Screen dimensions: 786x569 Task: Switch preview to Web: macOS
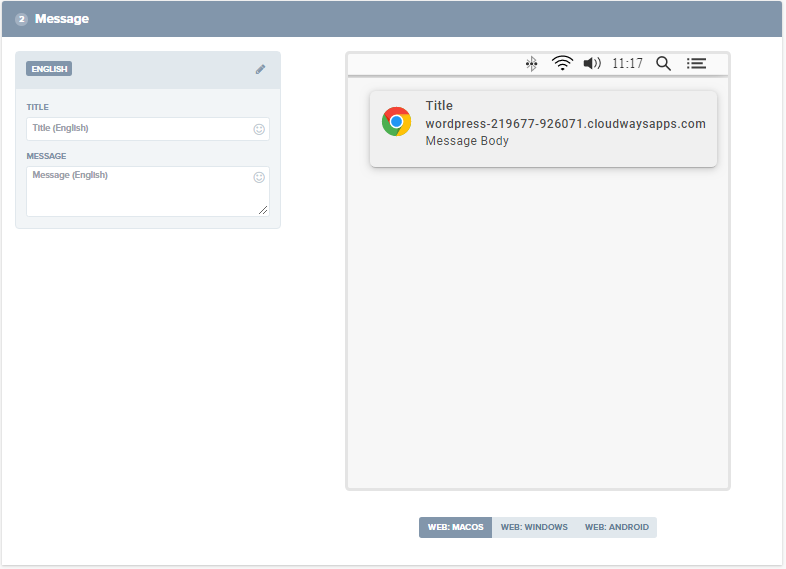[455, 527]
